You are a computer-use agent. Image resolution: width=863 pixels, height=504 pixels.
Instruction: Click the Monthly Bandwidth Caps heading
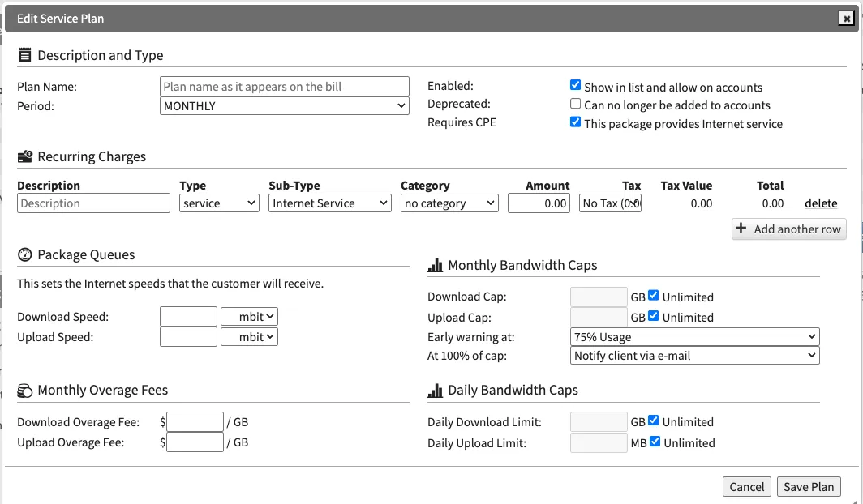tap(522, 266)
